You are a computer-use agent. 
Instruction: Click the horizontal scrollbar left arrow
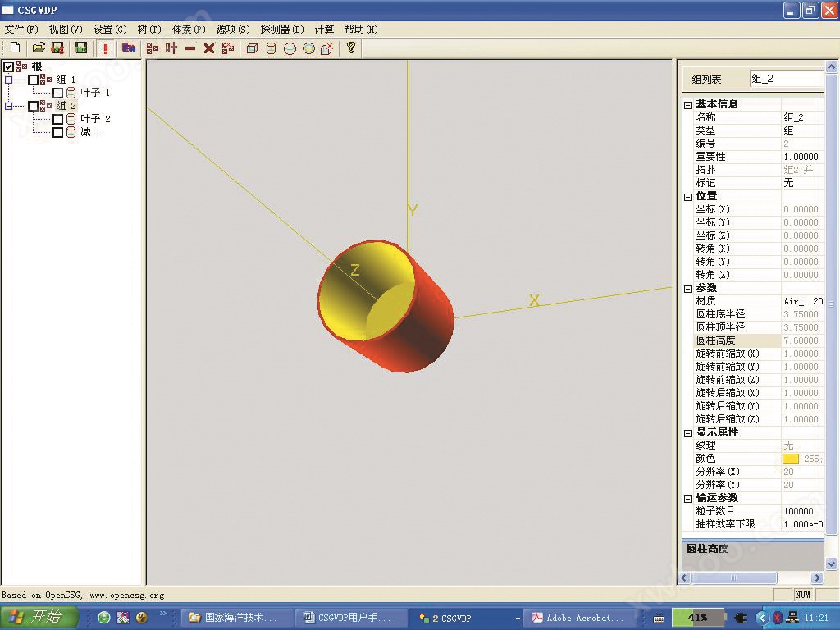point(684,578)
